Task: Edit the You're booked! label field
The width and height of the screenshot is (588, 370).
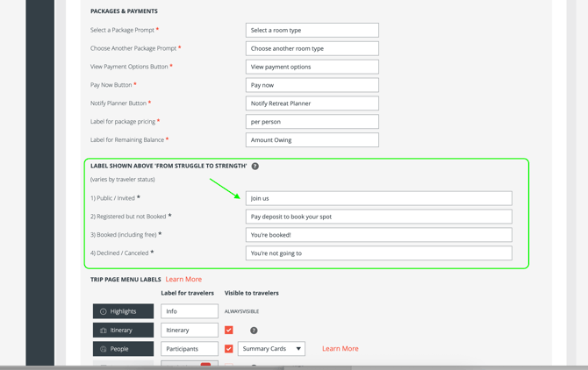Action: 379,235
